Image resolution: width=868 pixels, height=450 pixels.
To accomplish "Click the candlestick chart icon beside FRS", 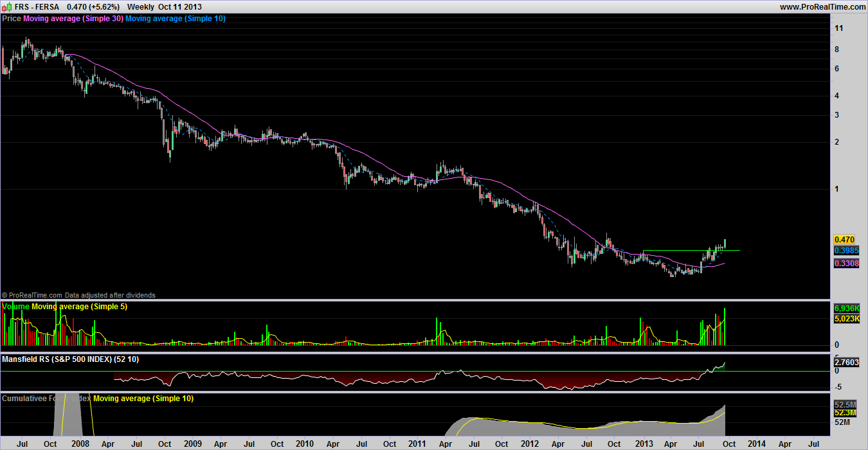I will coord(7,6).
